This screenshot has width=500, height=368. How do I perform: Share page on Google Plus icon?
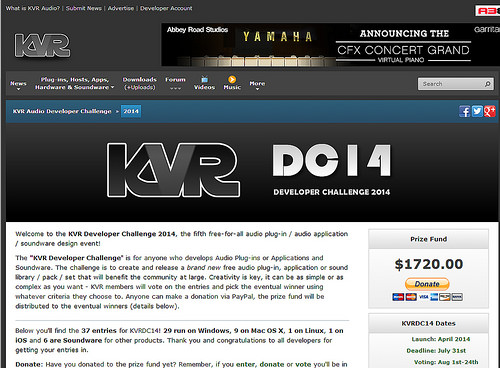click(489, 111)
